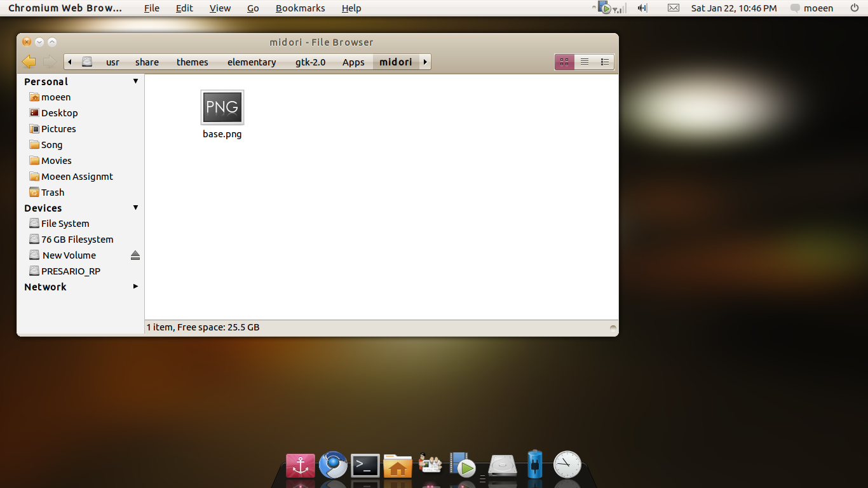
Task: Jump to the themes path segment
Action: click(193, 62)
